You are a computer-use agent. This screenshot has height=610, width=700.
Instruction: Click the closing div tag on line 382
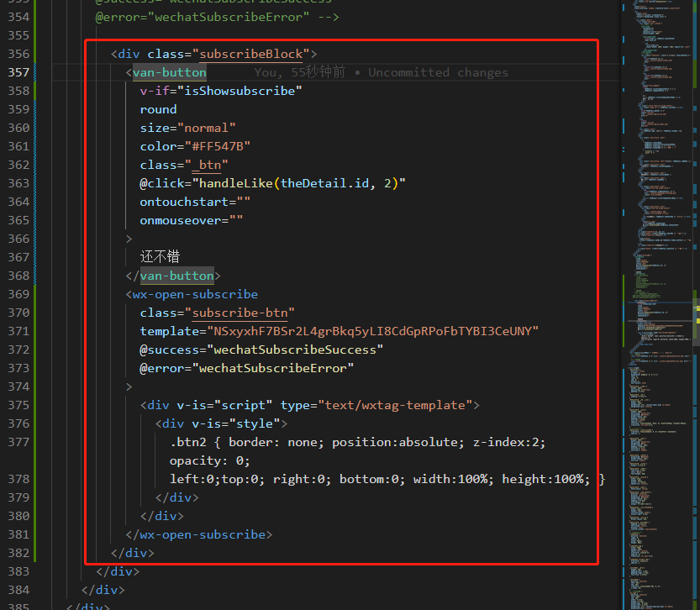click(133, 554)
